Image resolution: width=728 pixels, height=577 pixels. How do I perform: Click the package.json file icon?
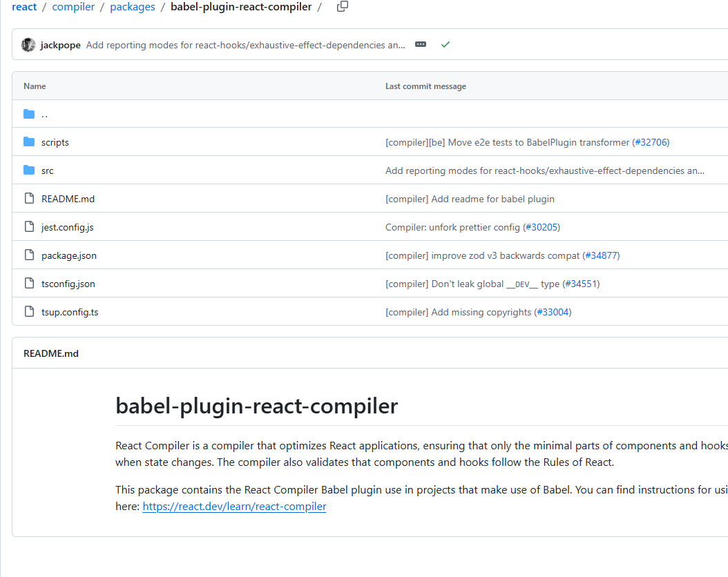[x=29, y=255]
